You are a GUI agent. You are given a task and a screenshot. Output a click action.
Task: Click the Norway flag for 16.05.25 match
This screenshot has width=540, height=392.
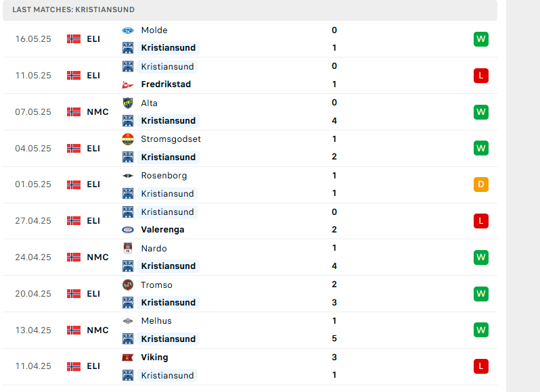(x=74, y=39)
